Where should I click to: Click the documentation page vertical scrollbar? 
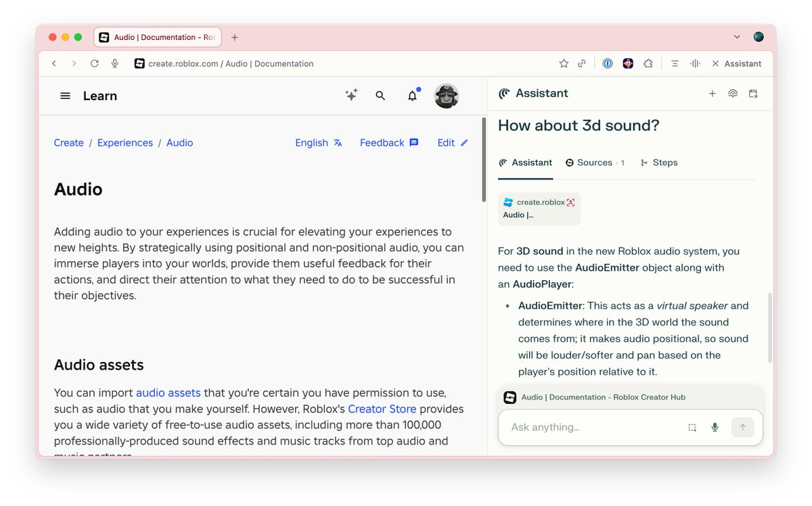click(483, 160)
